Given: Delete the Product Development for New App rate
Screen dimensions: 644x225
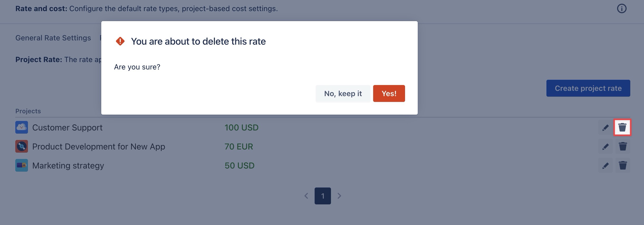Looking at the screenshot, I should click(623, 147).
